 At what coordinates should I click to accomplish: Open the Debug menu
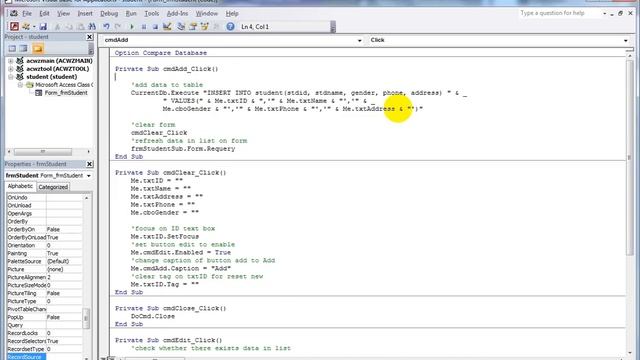[x=109, y=13]
